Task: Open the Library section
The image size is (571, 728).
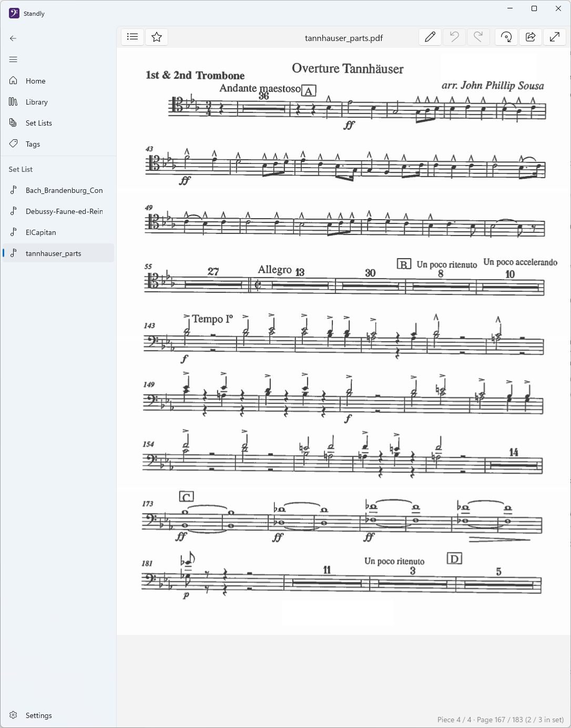Action: click(x=58, y=102)
